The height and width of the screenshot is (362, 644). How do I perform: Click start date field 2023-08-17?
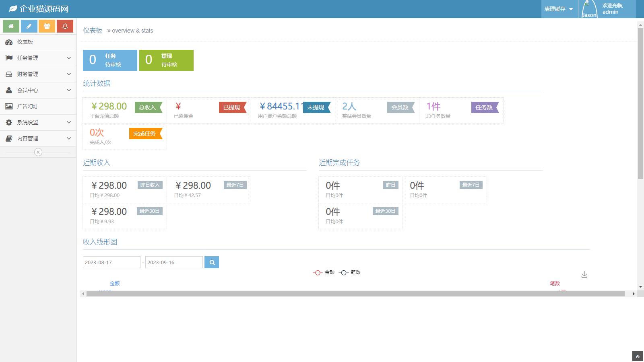point(111,262)
